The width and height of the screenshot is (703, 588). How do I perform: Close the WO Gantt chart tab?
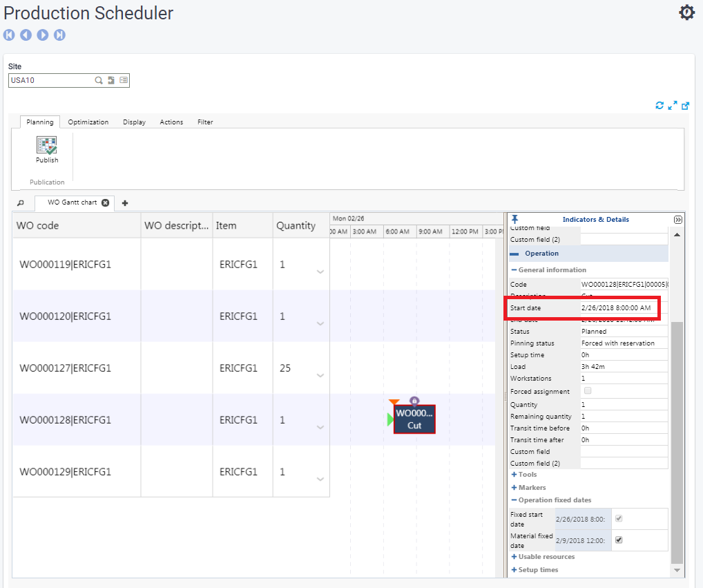(105, 202)
